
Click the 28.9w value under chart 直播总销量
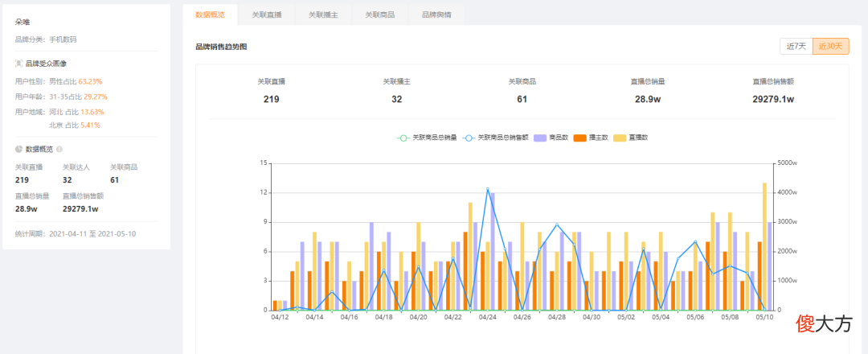pyautogui.click(x=647, y=100)
